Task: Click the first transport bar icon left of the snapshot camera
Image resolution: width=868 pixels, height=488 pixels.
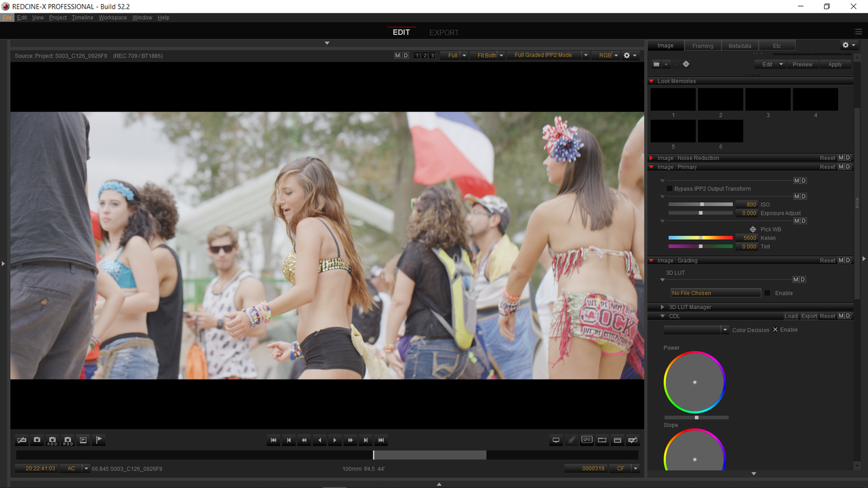Action: pos(21,440)
